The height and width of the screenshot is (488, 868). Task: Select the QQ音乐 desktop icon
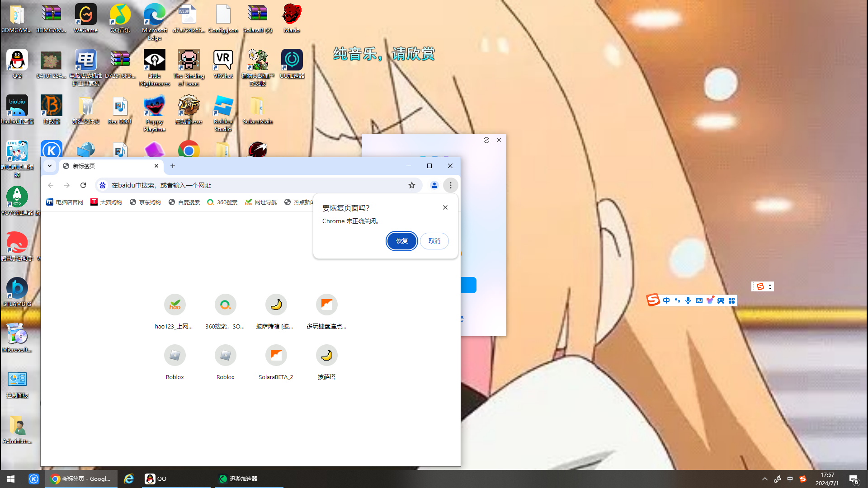click(x=120, y=19)
